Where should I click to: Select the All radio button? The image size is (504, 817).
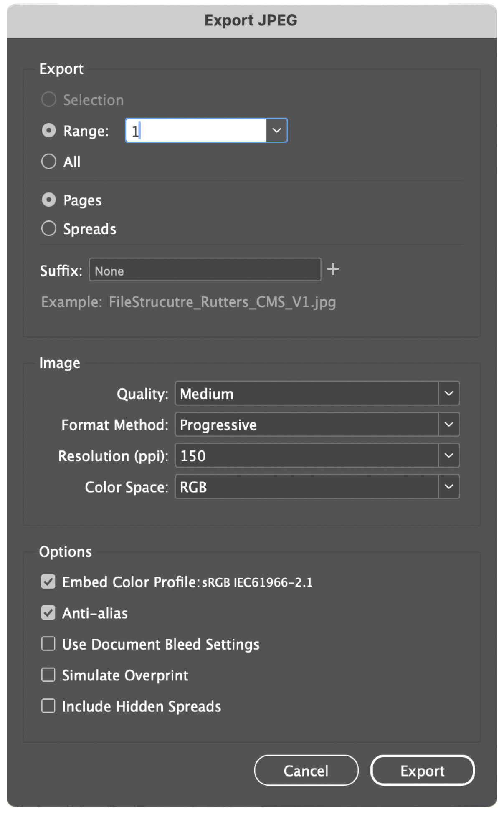[x=49, y=162]
